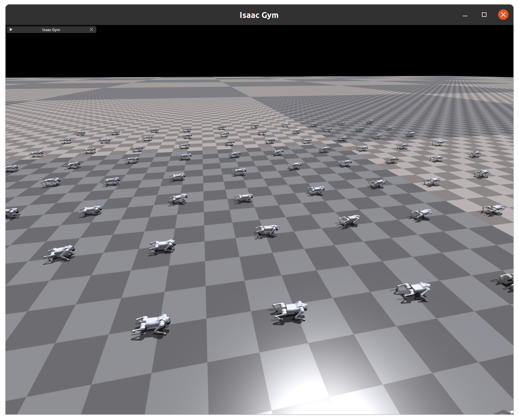Select the small Isaac Gym panel header
This screenshot has width=519, height=420.
(x=51, y=30)
